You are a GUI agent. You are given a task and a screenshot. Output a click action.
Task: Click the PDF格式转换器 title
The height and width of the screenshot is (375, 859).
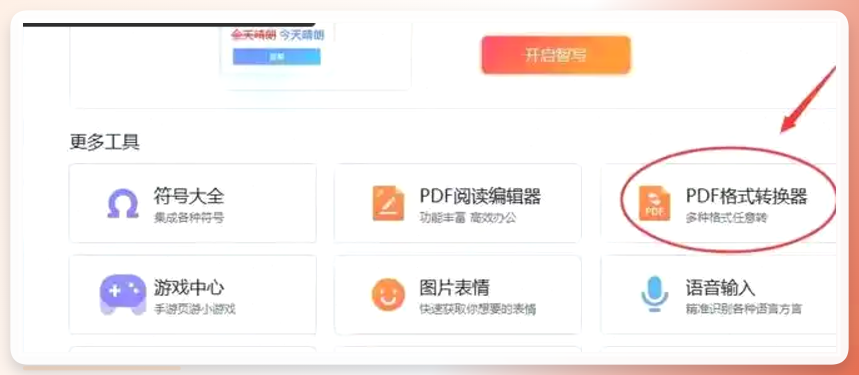coord(747,195)
